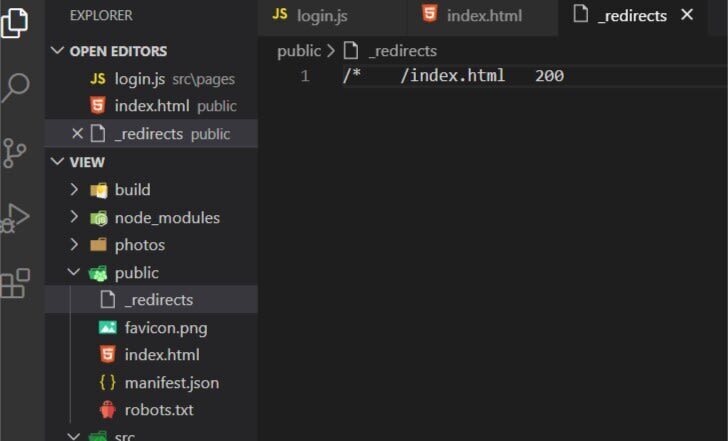Screen dimensions: 728x441
Task: Collapse the public folder
Action: click(x=74, y=272)
